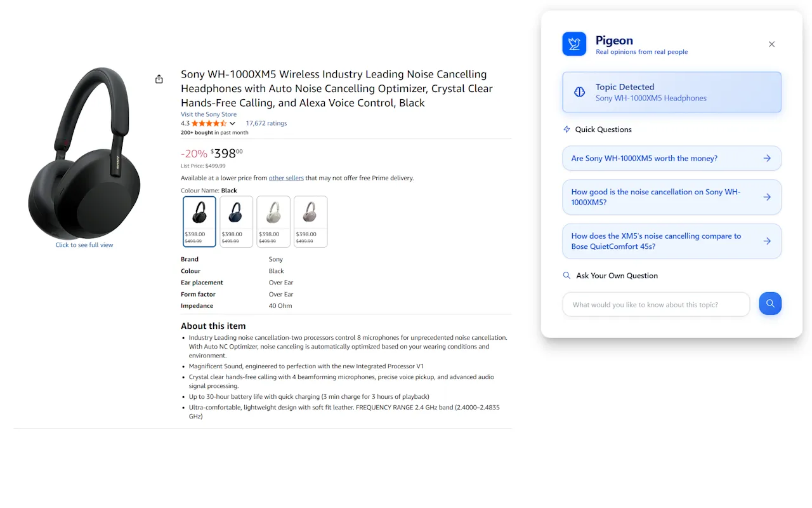The width and height of the screenshot is (812, 508).
Task: Open the 17,672 ratings link
Action: [266, 123]
